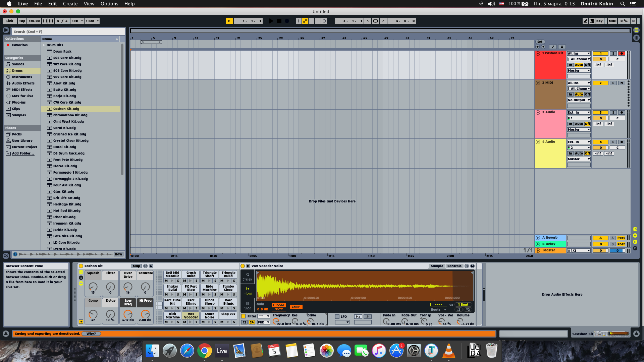The width and height of the screenshot is (644, 362).
Task: Show or hide the browser sidebar
Action: (6, 30)
